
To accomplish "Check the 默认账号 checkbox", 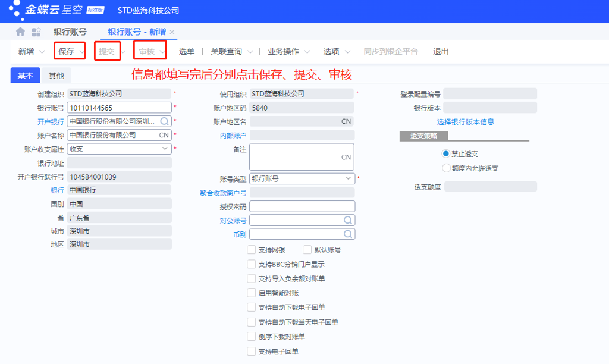I will 307,249.
